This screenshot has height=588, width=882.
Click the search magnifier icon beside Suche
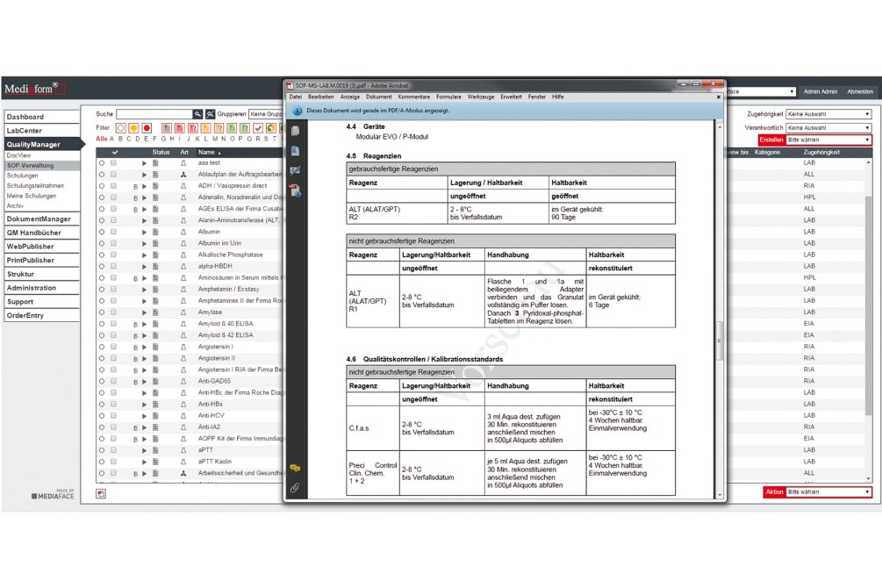click(197, 114)
